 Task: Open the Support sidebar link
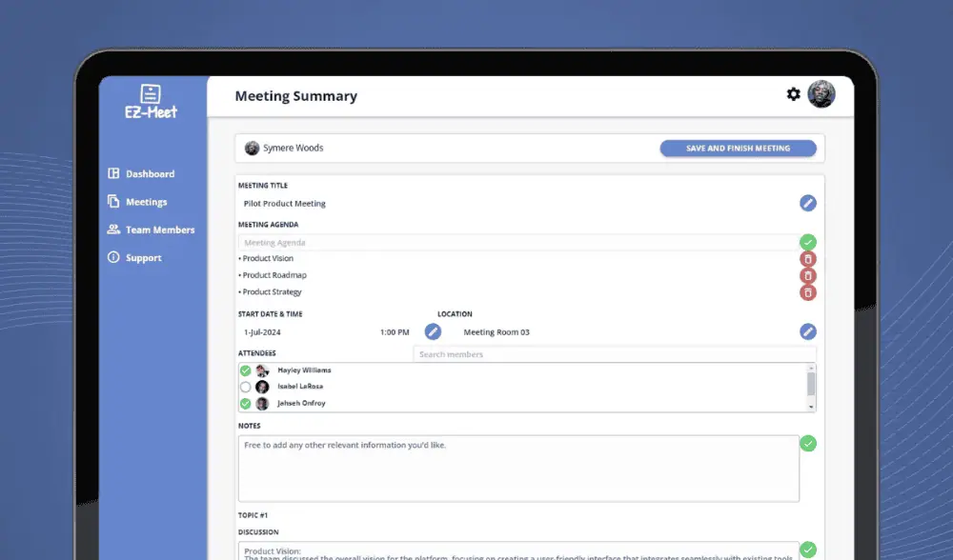tap(143, 258)
